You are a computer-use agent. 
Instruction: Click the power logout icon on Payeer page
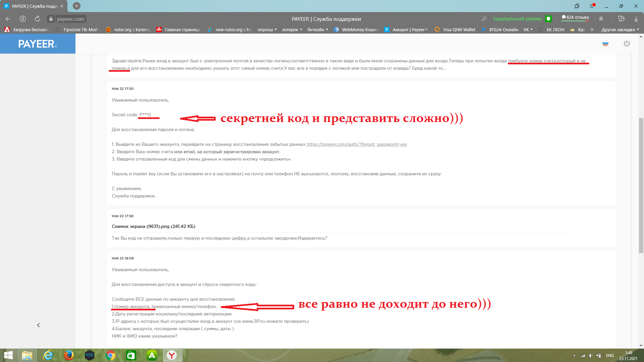click(627, 43)
